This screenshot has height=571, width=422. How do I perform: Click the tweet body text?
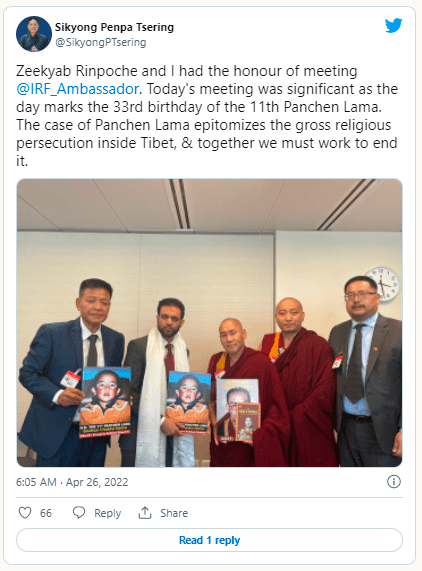207,116
